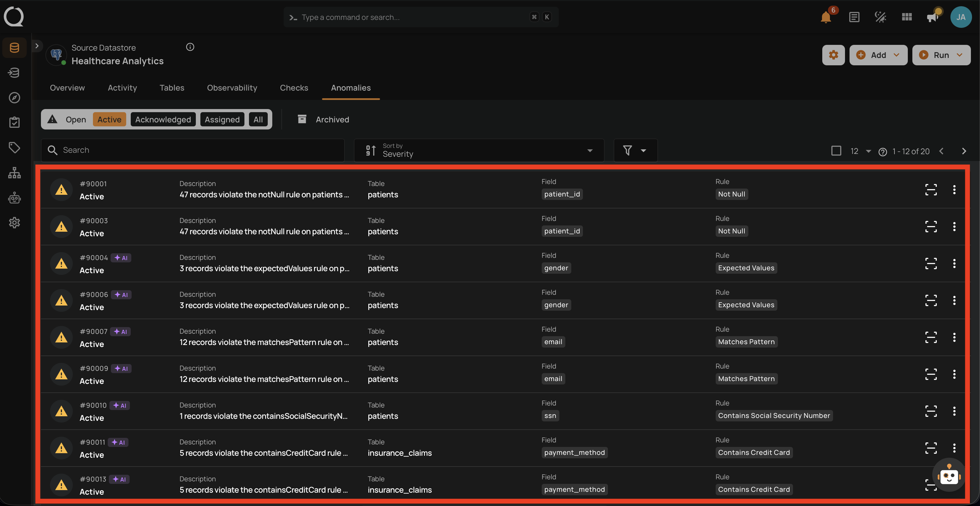Viewport: 980px width, 506px height.
Task: Click the Healthcare Analytics datastore name
Action: coord(118,61)
